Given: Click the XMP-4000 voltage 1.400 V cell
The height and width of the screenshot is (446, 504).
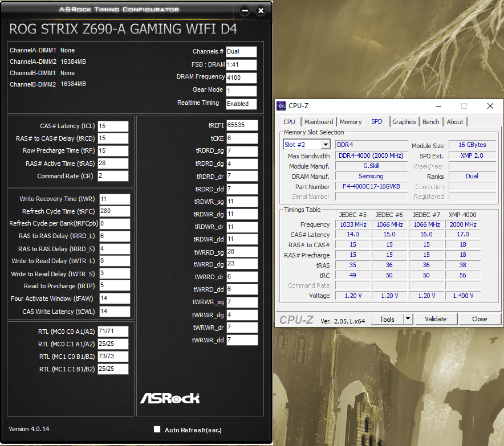Looking at the screenshot, I should tap(463, 296).
